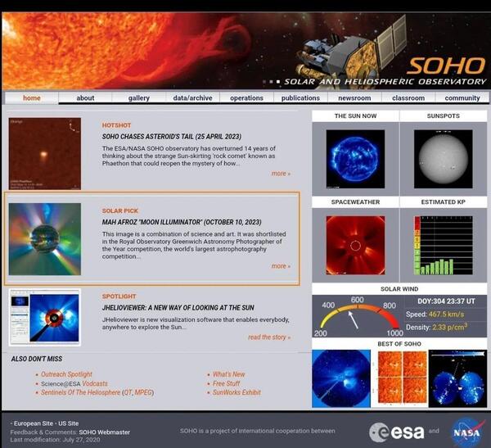Click the DOY:304 23:37 UT timestamp
This screenshot has width=491, height=448.
pos(446,301)
